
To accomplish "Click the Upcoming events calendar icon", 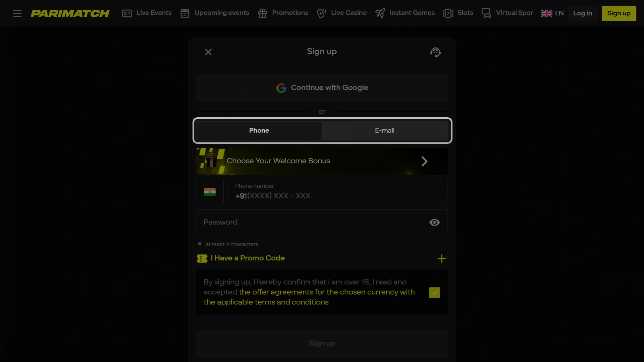I will [x=185, y=13].
